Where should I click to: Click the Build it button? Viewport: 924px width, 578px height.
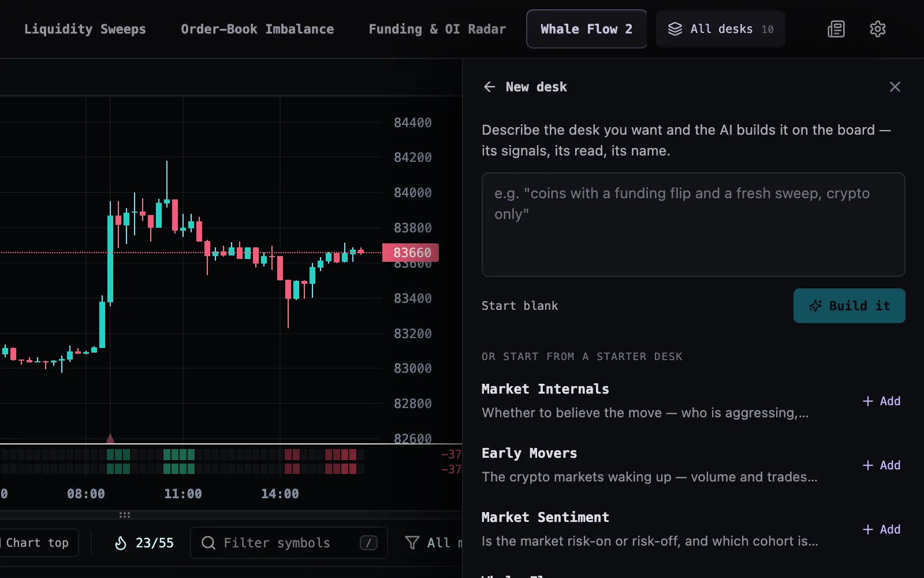849,306
